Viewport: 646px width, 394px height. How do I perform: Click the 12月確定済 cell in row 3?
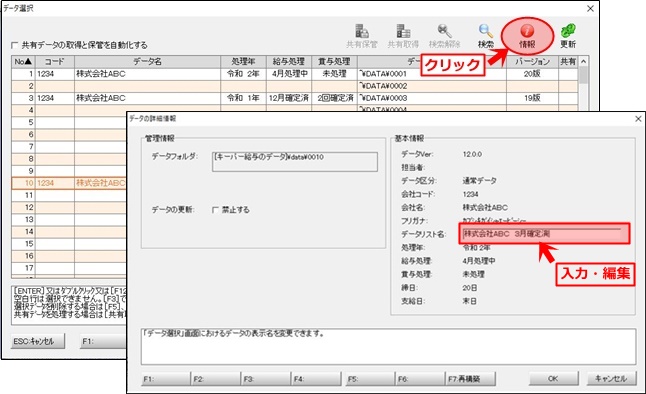(289, 98)
